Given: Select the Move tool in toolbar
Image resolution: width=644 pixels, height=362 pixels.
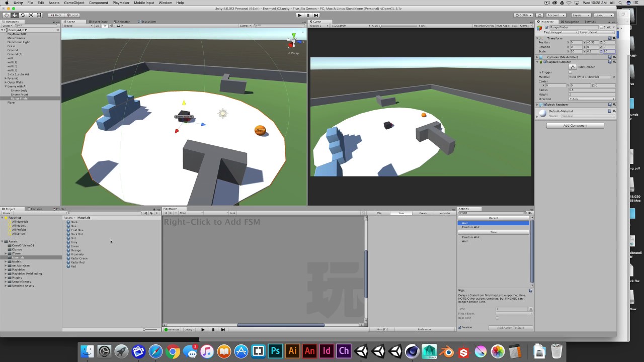Looking at the screenshot, I should click(x=15, y=15).
